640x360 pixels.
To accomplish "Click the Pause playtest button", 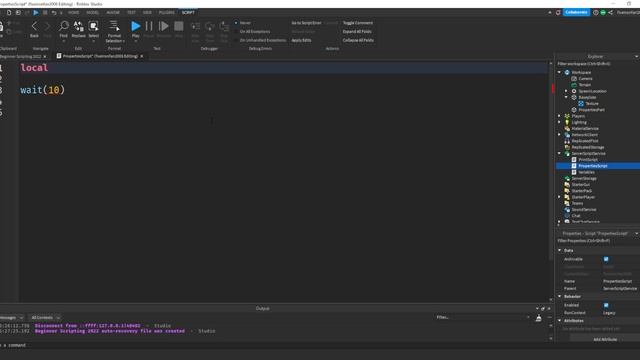I will click(149, 27).
